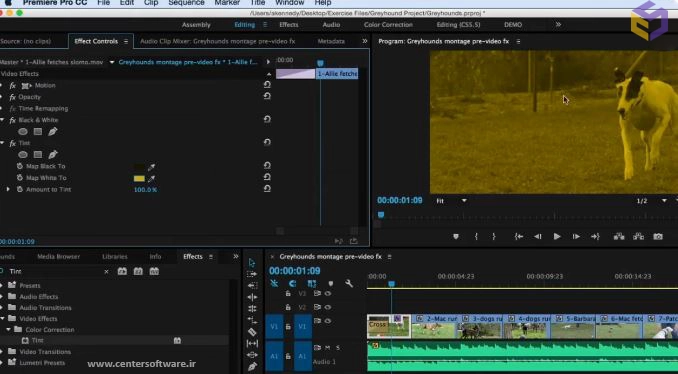Draw free bezier mask under Tint
Screen dimensions: 678x374
53,154
